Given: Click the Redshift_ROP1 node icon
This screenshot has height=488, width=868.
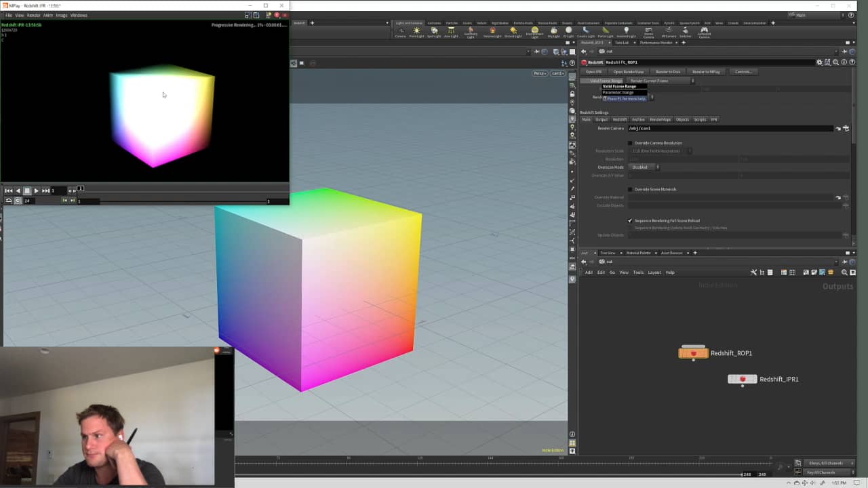Looking at the screenshot, I should (693, 353).
